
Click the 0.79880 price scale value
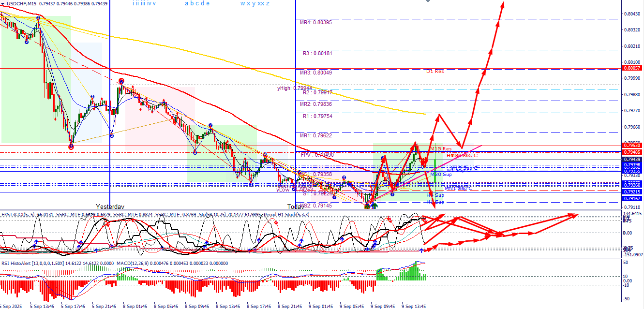[633, 95]
